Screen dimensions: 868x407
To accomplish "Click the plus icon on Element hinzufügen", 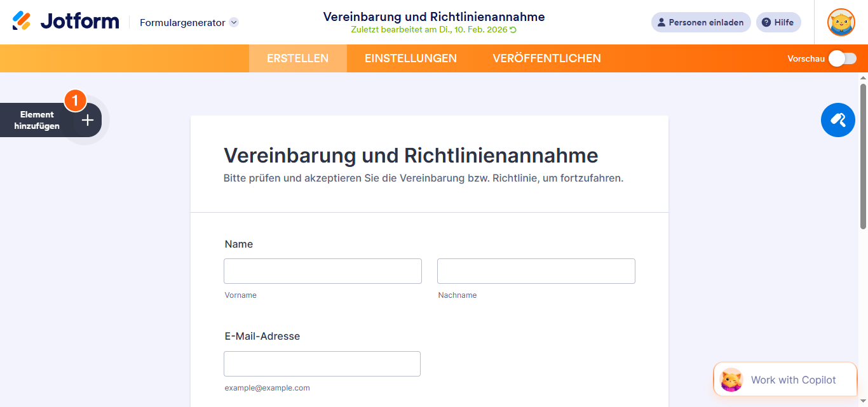I will 87,119.
